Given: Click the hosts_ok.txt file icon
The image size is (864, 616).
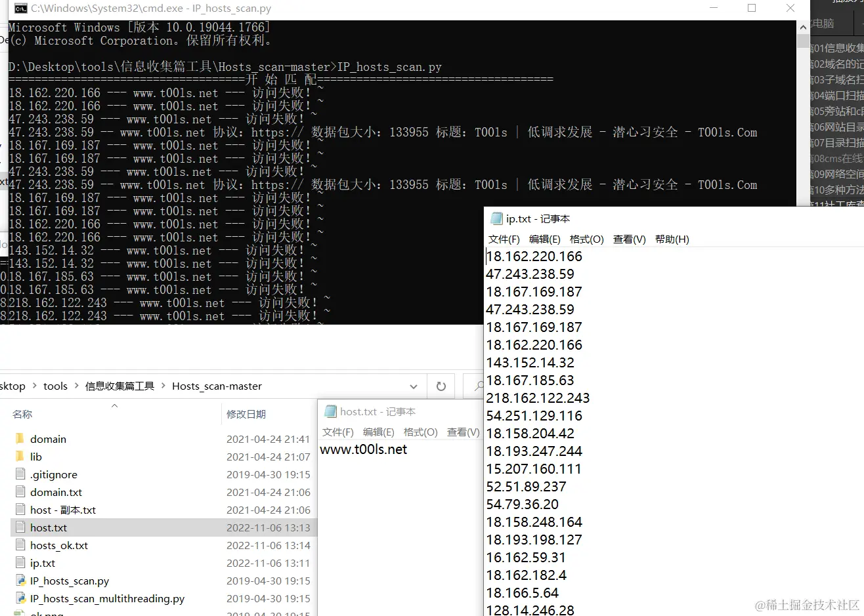Looking at the screenshot, I should [x=20, y=545].
